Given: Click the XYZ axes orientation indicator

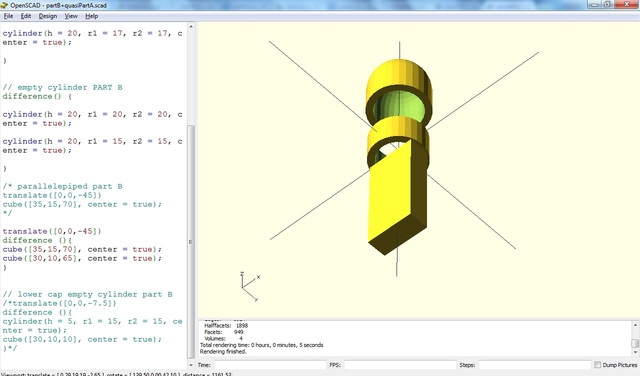Looking at the screenshot, I should tap(250, 287).
